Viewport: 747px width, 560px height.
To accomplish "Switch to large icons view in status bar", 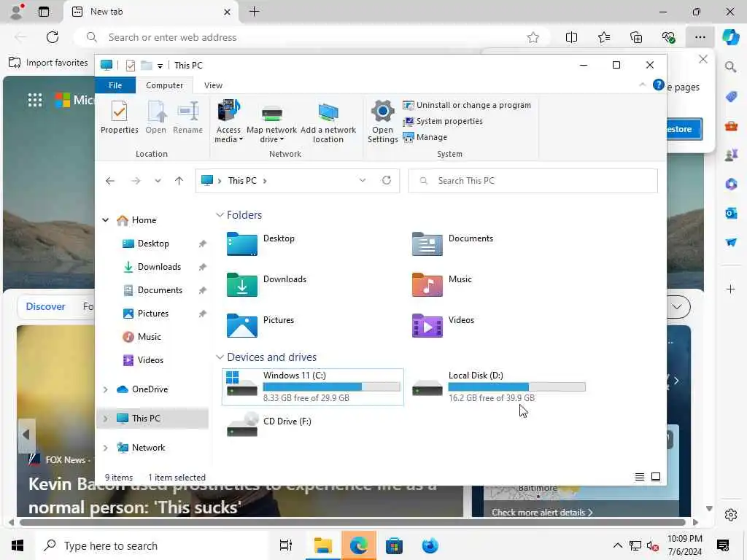I will (656, 477).
